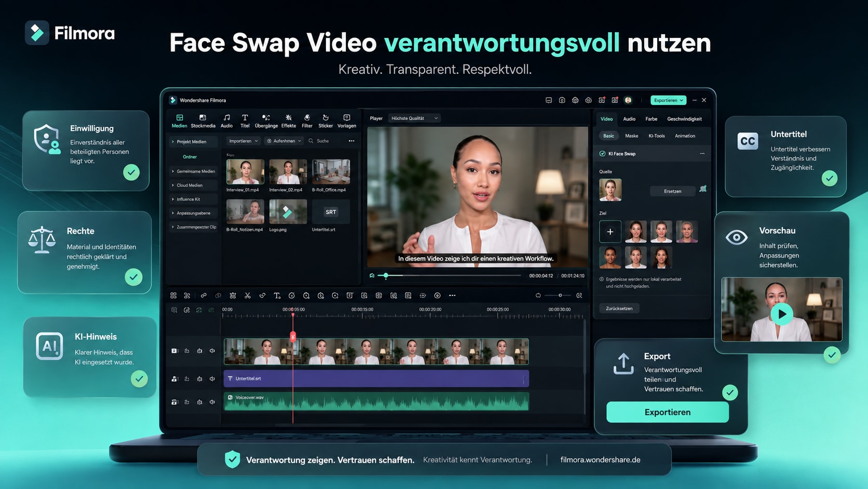
Task: Open the Filter tab
Action: tap(307, 121)
